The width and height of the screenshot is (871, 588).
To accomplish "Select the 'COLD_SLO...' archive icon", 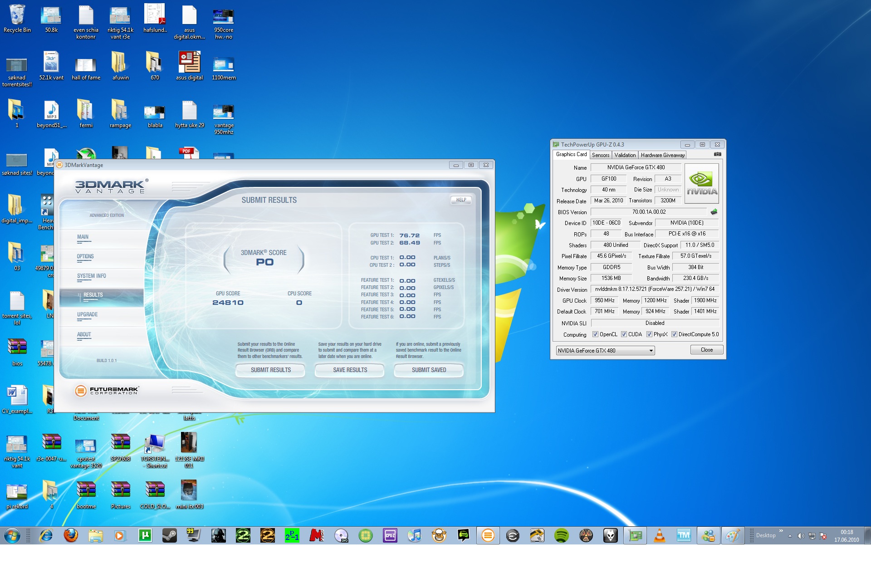I will (155, 495).
